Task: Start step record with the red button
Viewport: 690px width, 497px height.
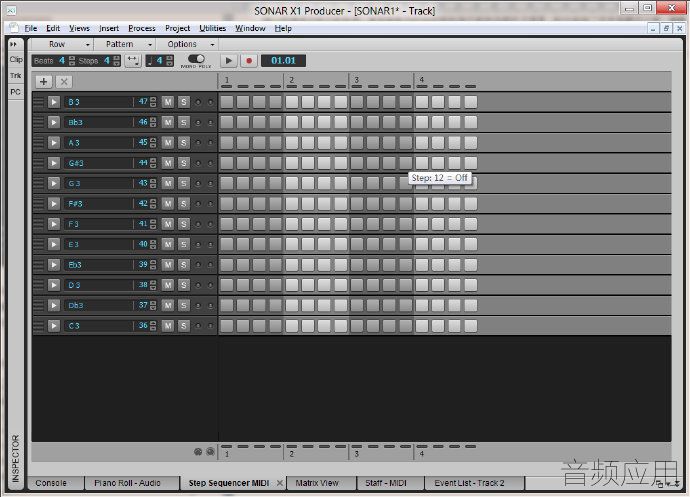Action: [x=249, y=61]
